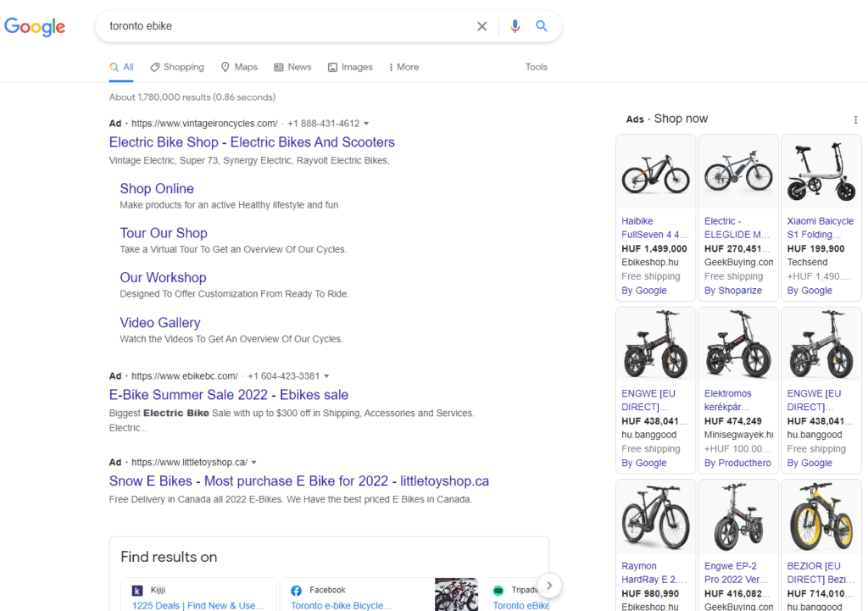Image resolution: width=868 pixels, height=611 pixels.
Task: View Electric ELEGLIDE bike product image
Action: pos(738,172)
